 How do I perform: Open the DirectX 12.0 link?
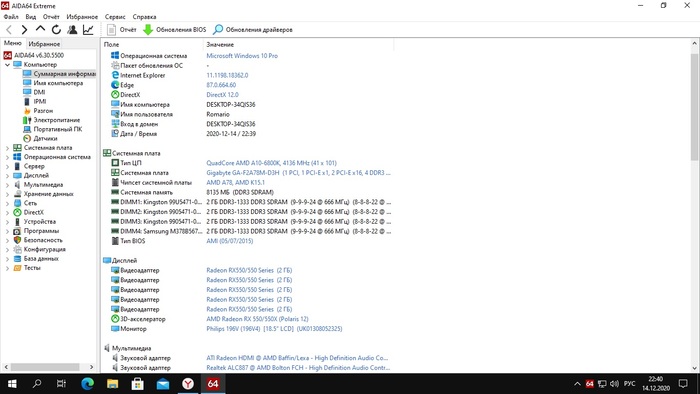222,95
